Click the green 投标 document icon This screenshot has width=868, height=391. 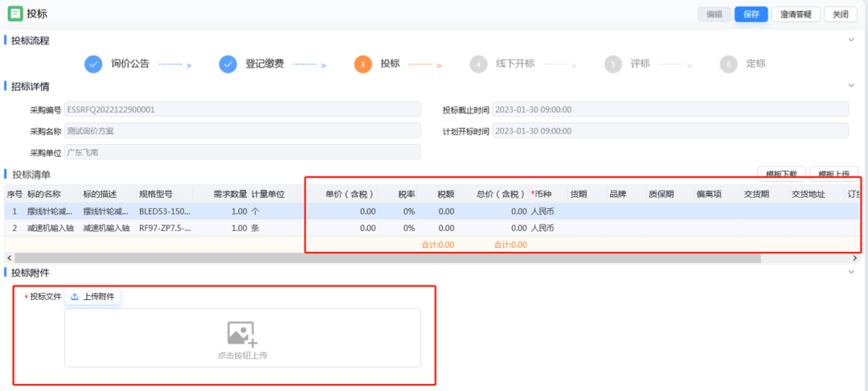point(15,14)
